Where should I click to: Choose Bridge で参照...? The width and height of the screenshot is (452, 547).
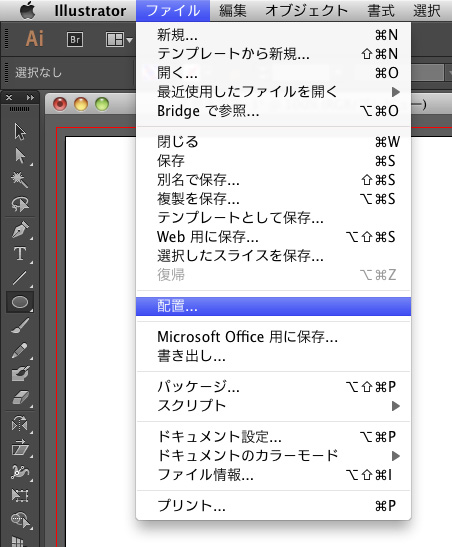273,111
